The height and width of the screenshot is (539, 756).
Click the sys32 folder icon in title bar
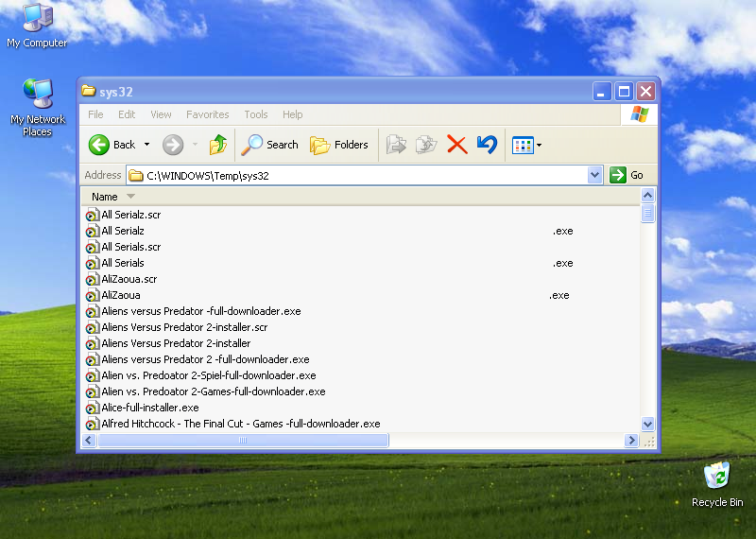(88, 91)
